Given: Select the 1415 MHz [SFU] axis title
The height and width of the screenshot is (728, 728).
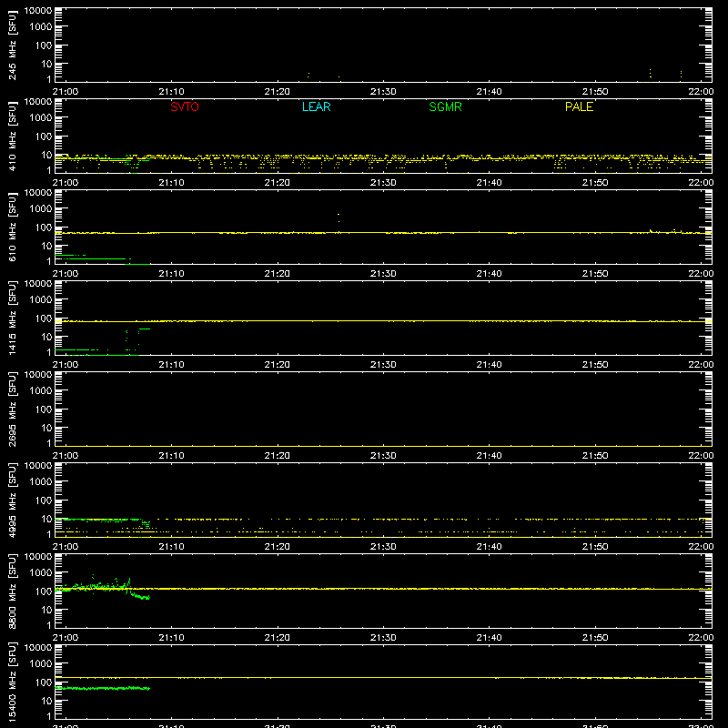Looking at the screenshot, I should (x=13, y=318).
